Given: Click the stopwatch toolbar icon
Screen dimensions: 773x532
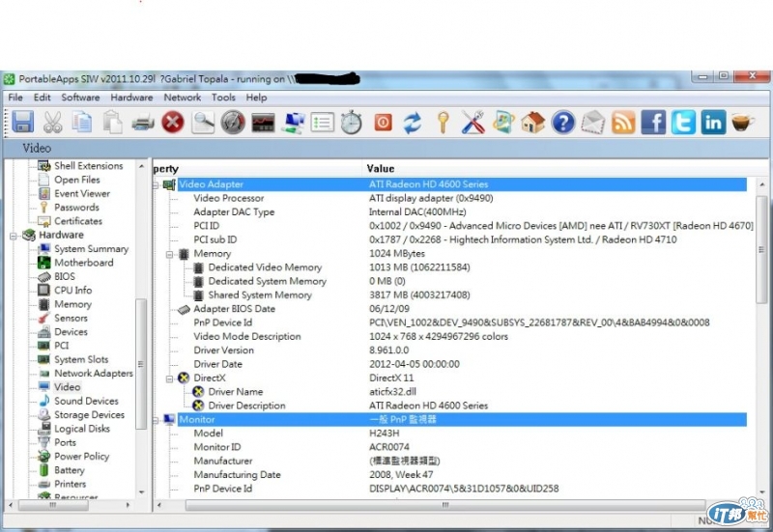Looking at the screenshot, I should point(352,122).
